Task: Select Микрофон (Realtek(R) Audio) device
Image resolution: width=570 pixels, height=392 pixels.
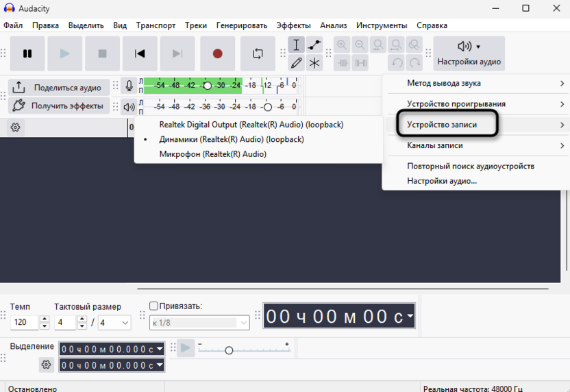Action: click(x=258, y=155)
